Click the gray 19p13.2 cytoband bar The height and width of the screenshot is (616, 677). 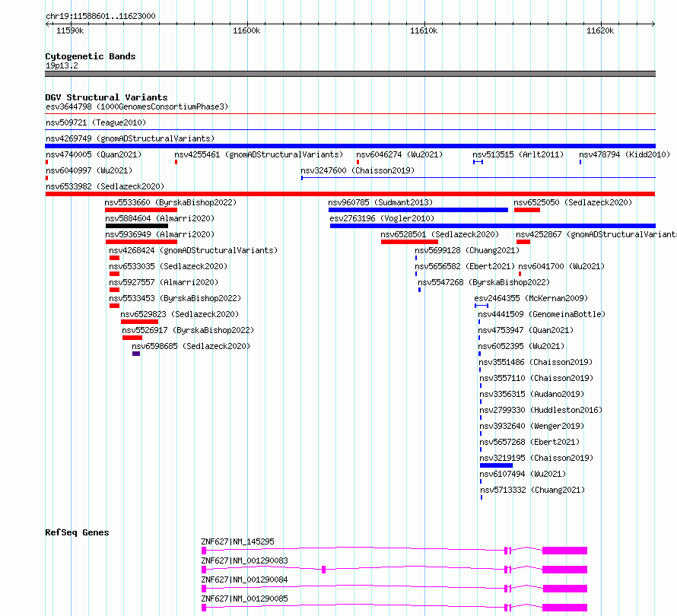click(x=350, y=74)
